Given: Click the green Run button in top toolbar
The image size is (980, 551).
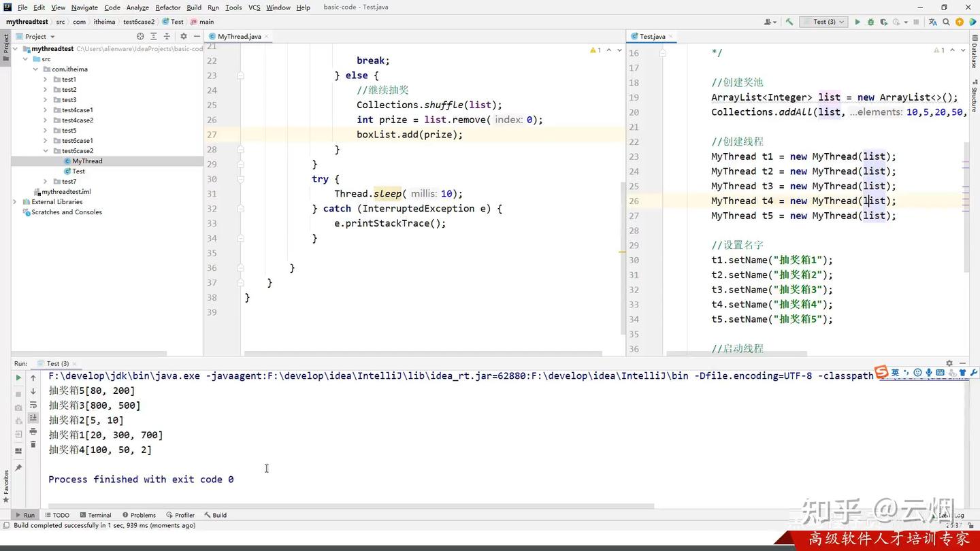Looking at the screenshot, I should pos(857,22).
